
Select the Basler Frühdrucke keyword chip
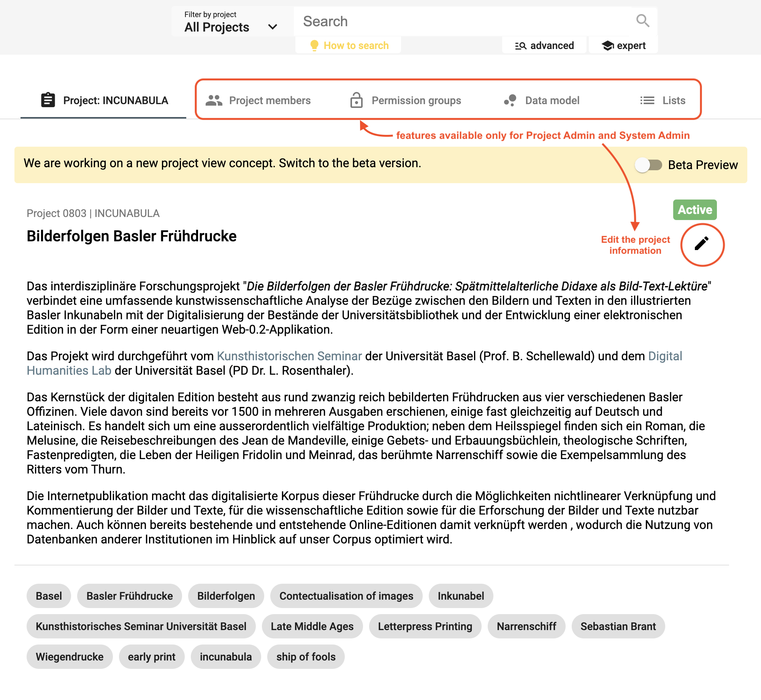pos(130,596)
